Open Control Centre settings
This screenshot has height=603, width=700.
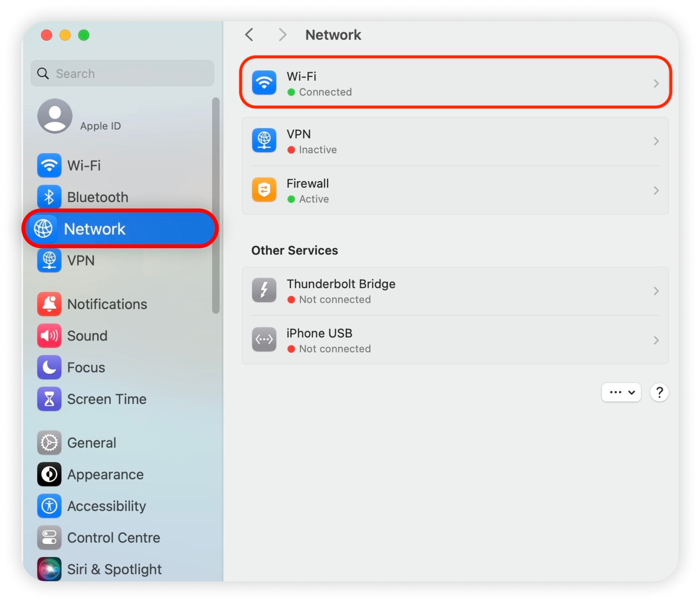click(113, 538)
